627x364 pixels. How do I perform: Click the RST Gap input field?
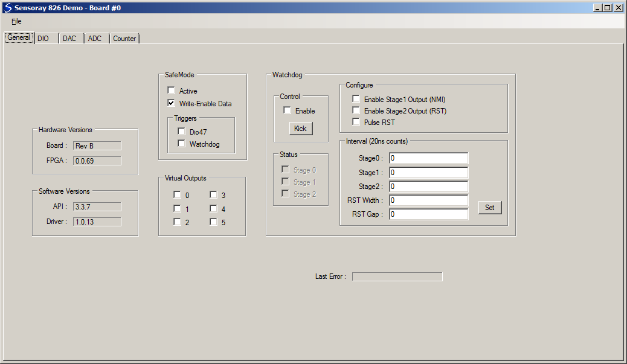pos(429,214)
